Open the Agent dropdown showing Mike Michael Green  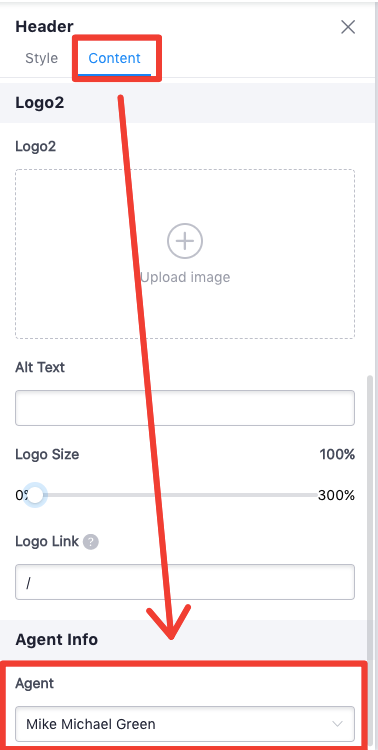[185, 724]
